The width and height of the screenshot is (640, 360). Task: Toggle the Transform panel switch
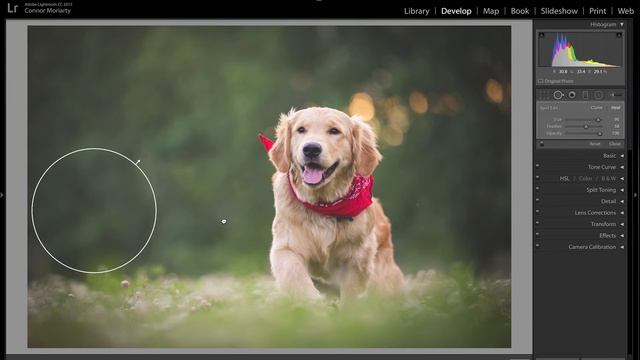(x=538, y=223)
